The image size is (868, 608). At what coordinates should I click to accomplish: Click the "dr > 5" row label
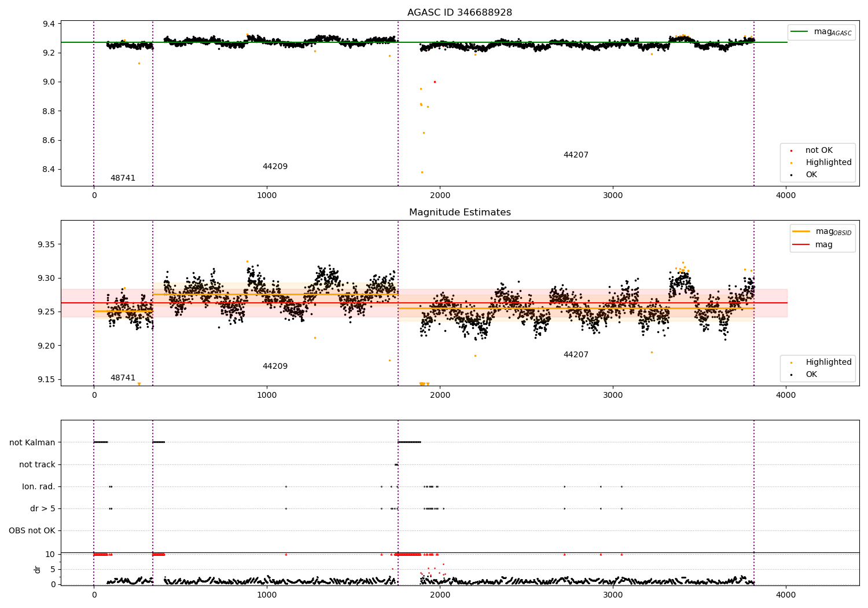[x=43, y=508]
